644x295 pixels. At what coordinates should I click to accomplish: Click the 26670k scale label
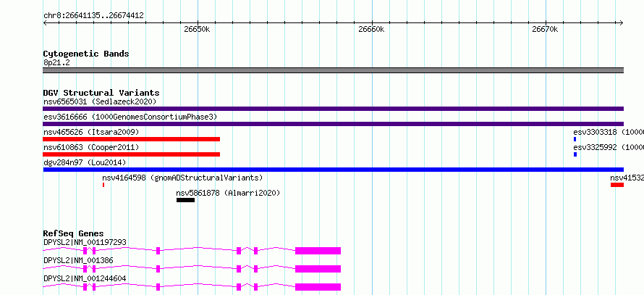point(545,29)
